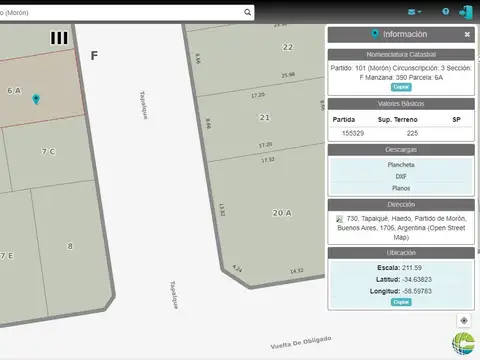The image size is (480, 360).
Task: Click the Dirección section header
Action: tap(401, 205)
